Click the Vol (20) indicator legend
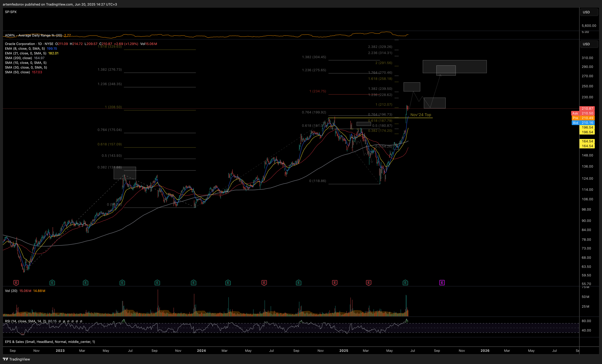The image size is (602, 364). tap(11, 291)
